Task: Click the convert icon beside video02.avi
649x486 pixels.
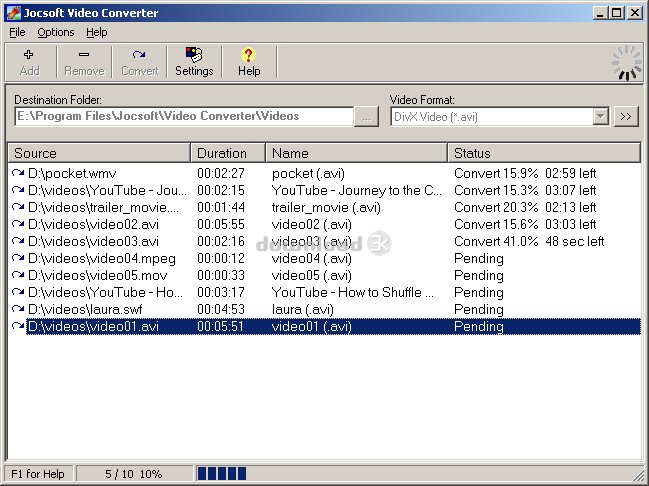Action: 18,224
